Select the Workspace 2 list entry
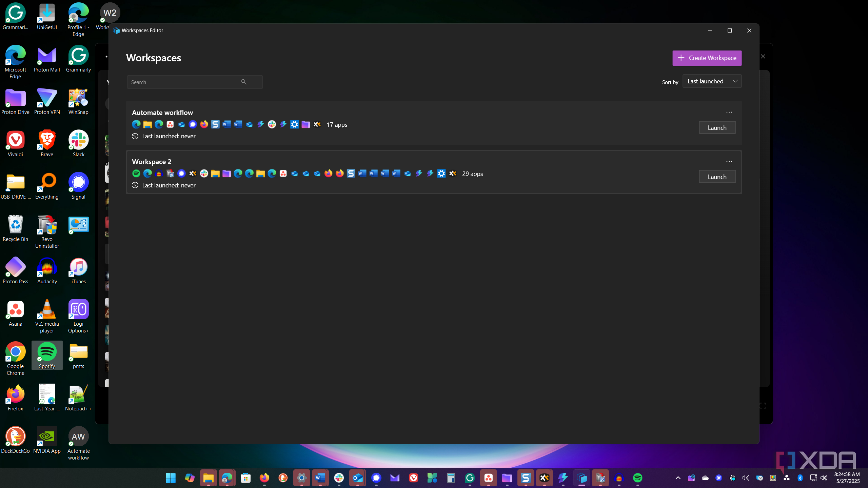 coord(434,172)
